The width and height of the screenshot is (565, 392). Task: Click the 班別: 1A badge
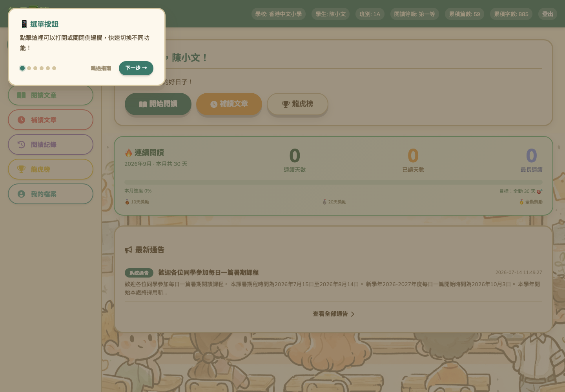click(370, 14)
